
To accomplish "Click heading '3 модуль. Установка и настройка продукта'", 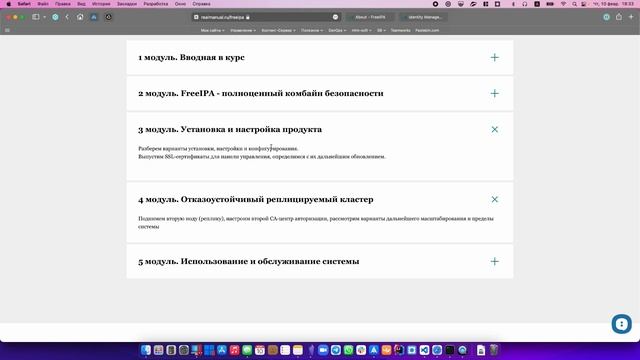I will [230, 129].
